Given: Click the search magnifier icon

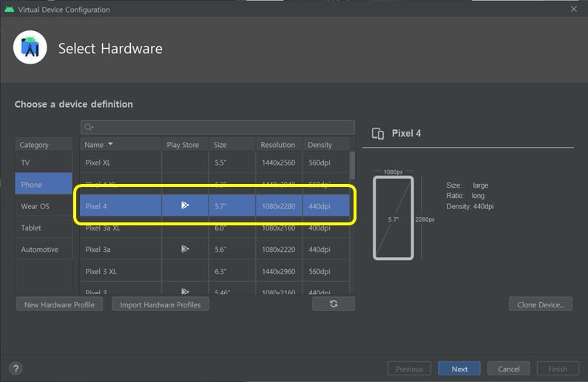Looking at the screenshot, I should pos(89,127).
